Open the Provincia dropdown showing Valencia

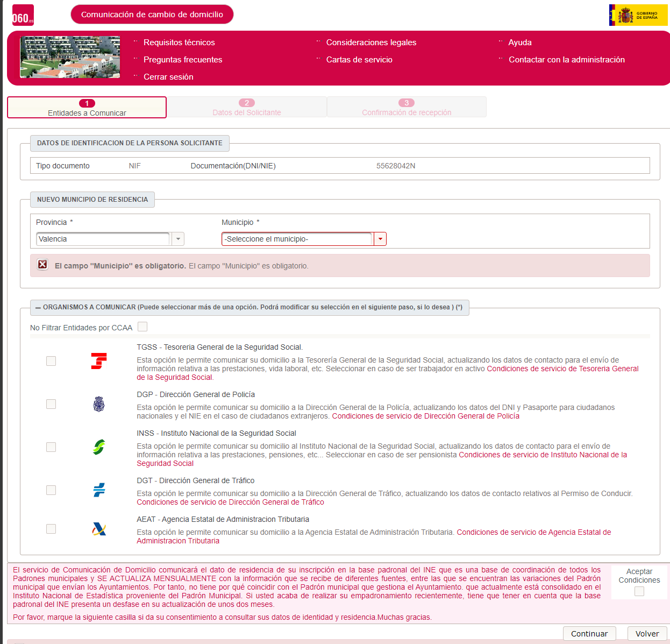[x=178, y=239]
